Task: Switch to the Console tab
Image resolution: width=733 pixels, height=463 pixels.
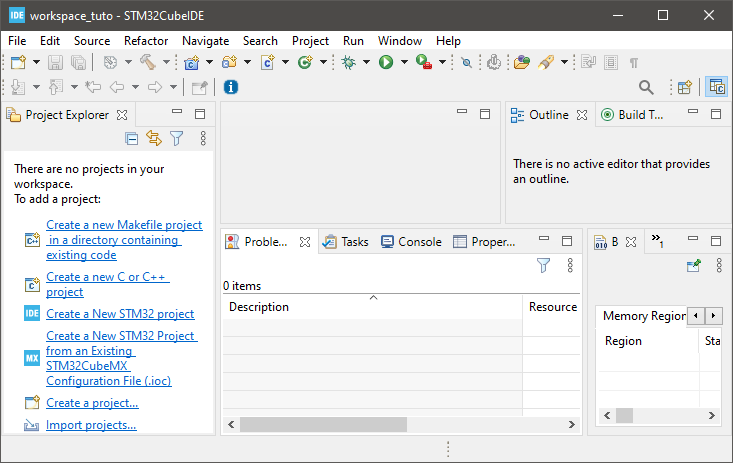Action: [411, 242]
